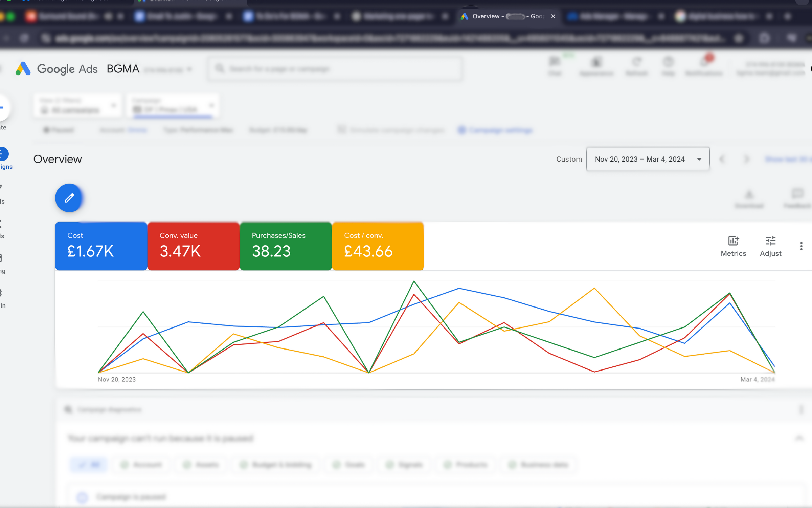Select the Budget & bidding diagnostics chip
Screen dimensions: 812x508
click(276, 465)
